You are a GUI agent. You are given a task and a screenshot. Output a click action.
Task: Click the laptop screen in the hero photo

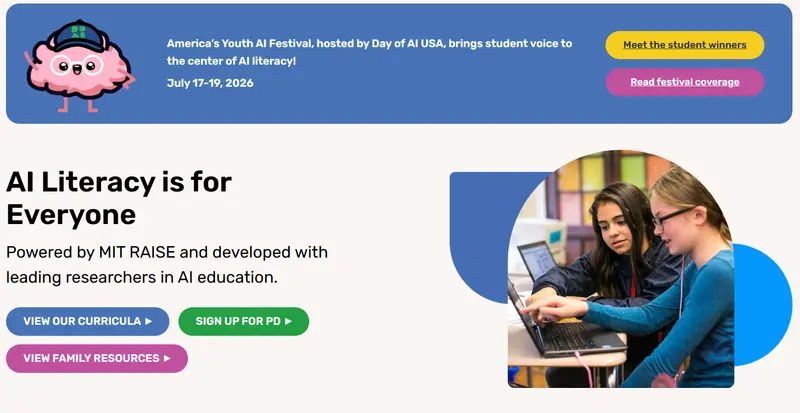(538, 261)
